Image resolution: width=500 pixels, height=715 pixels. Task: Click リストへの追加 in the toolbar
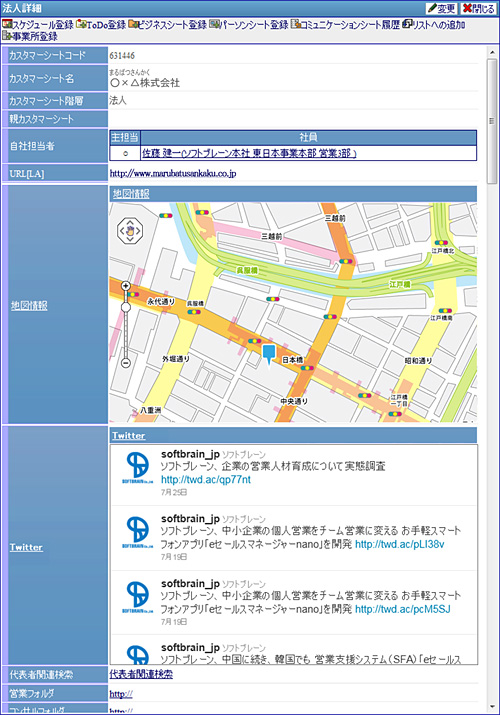[x=438, y=25]
